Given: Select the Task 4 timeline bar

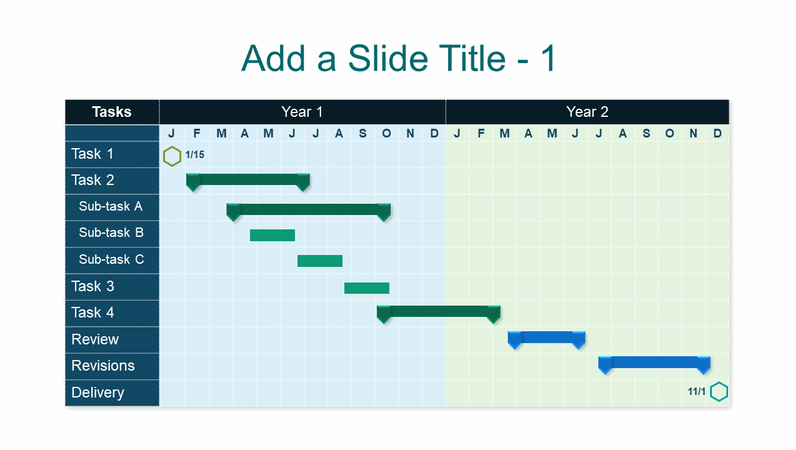Looking at the screenshot, I should pyautogui.click(x=438, y=312).
